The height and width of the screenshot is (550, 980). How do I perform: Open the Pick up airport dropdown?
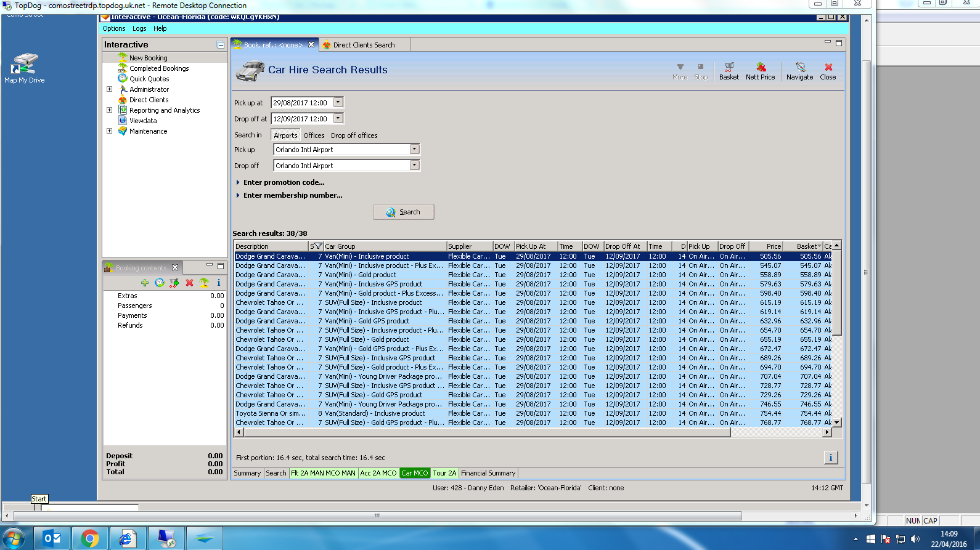(x=414, y=149)
